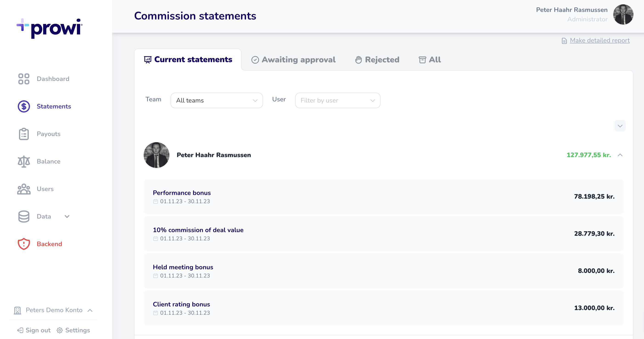
Task: Switch to the Awaiting approval tab
Action: point(294,60)
